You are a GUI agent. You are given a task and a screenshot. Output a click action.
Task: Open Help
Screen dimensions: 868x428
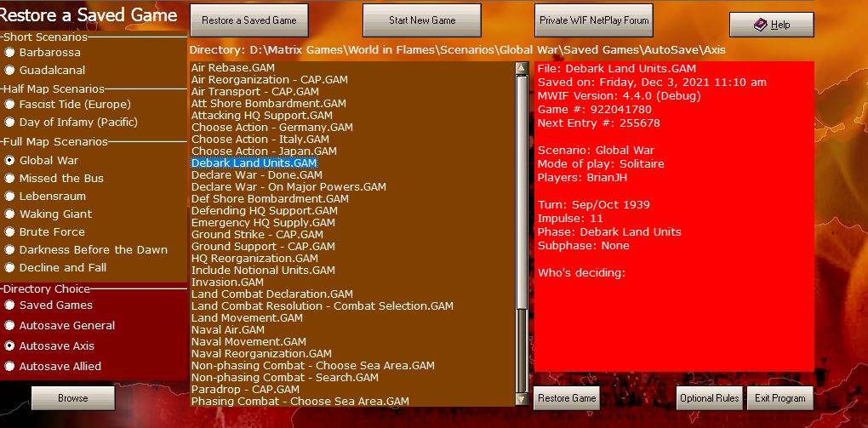pos(772,25)
